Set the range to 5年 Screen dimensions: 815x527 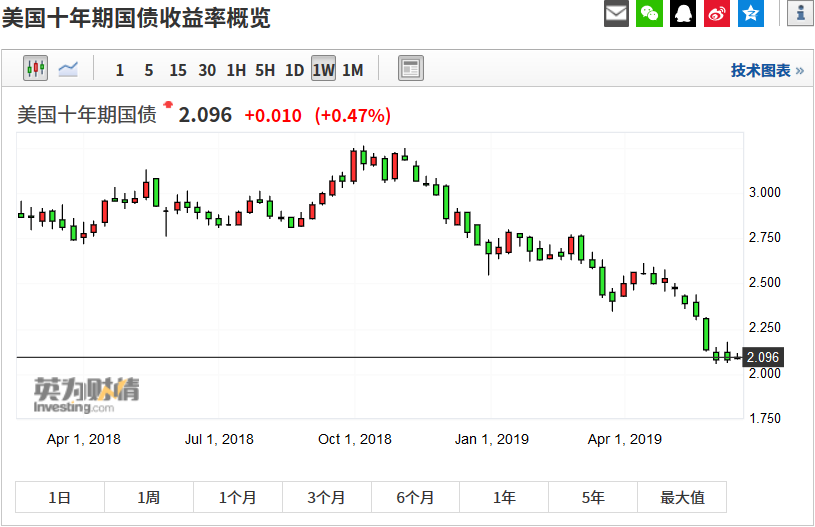[x=593, y=497]
